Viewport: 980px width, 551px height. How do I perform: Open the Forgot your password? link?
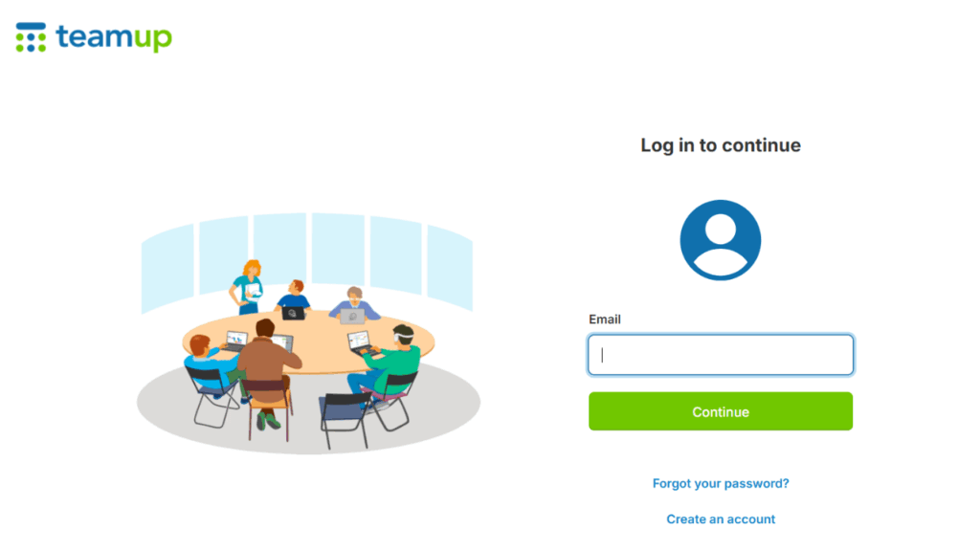pos(720,483)
